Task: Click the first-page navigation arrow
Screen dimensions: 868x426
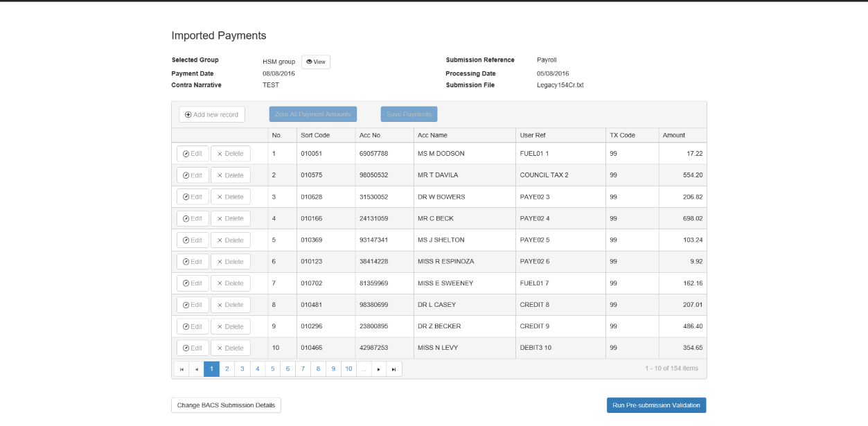Action: point(181,369)
